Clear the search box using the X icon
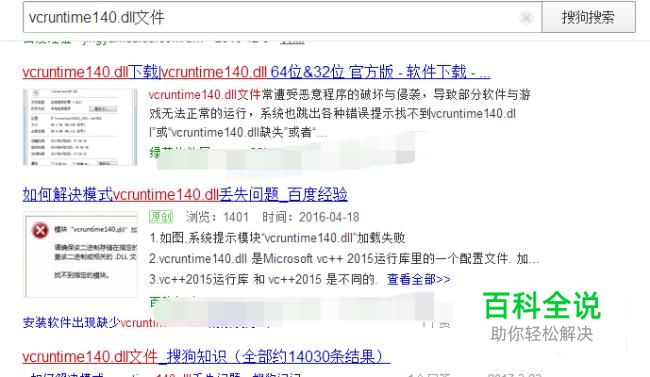Screen dimensions: 650x377 (526, 18)
